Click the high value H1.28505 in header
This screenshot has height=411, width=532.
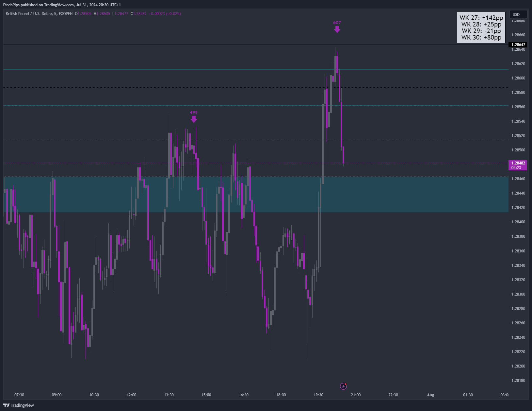[x=102, y=14]
